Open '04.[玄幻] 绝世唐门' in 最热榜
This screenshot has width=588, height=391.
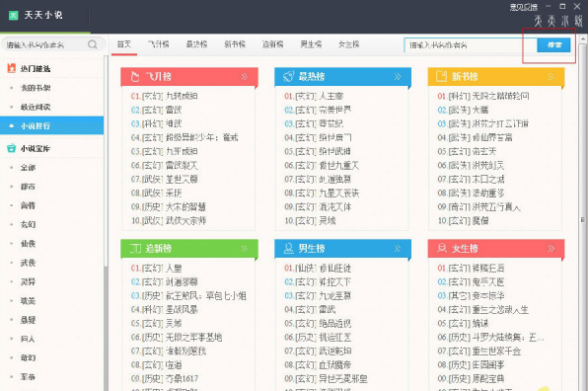[x=318, y=137]
